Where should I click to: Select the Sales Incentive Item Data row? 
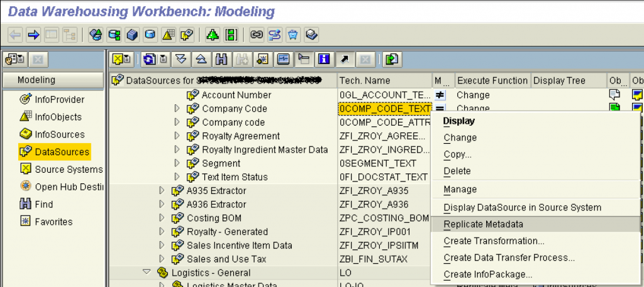pos(240,246)
